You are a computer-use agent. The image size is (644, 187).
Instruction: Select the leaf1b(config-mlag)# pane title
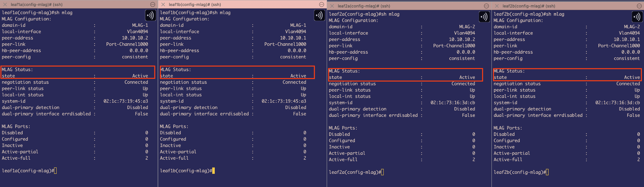[195, 4]
